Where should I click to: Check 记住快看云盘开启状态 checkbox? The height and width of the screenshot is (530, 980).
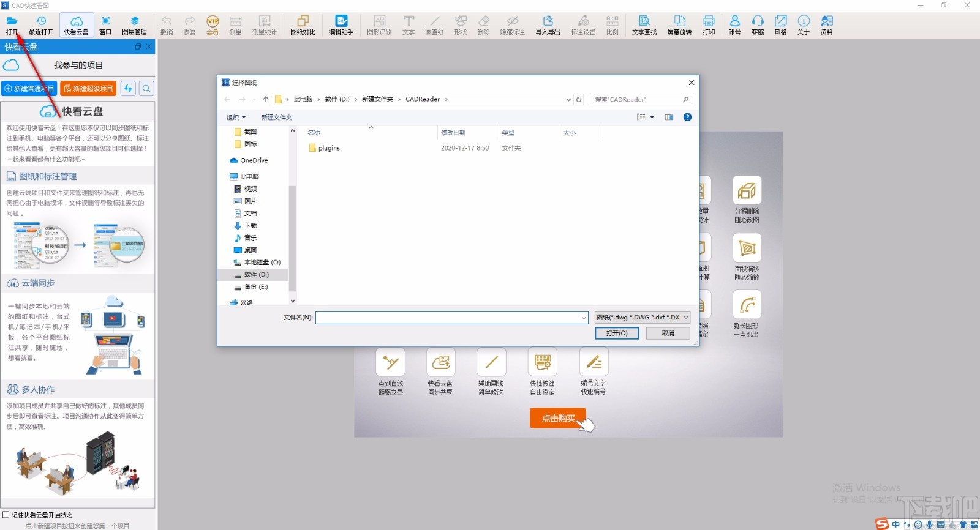click(6, 515)
